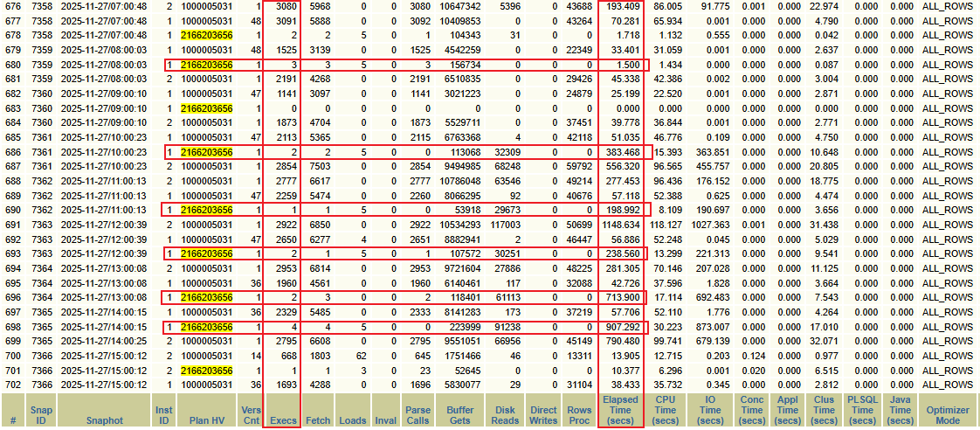The image size is (980, 430).
Task: Click the Java Time (secs) column header
Action: (901, 410)
